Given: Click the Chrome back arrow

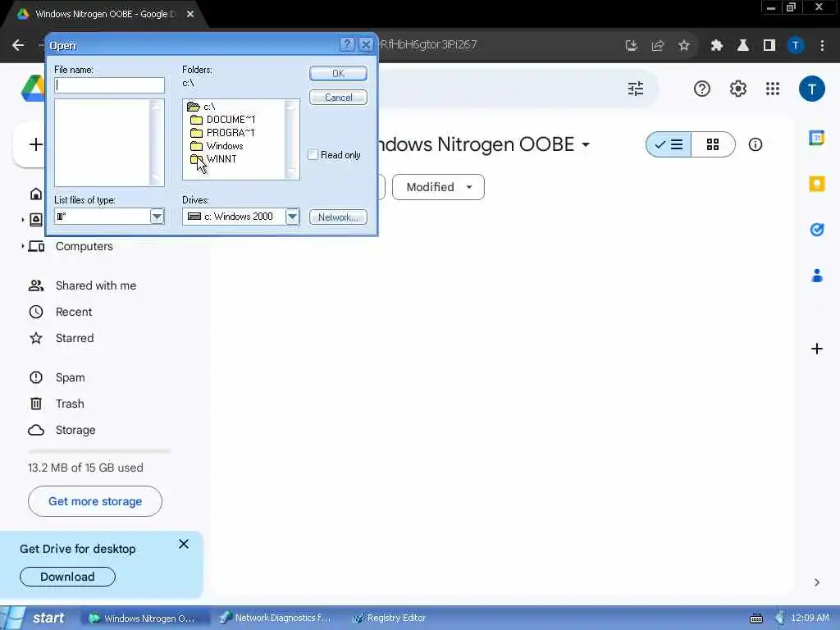Looking at the screenshot, I should tap(18, 45).
